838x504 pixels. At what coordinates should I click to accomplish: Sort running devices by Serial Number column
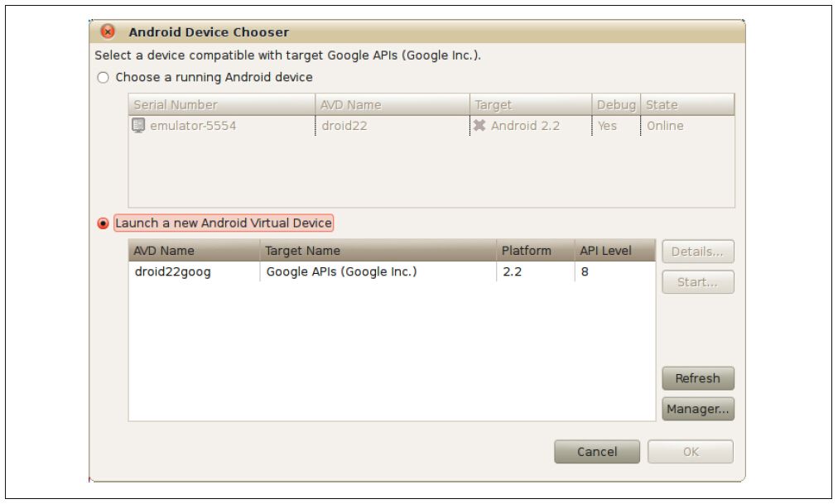pyautogui.click(x=222, y=104)
